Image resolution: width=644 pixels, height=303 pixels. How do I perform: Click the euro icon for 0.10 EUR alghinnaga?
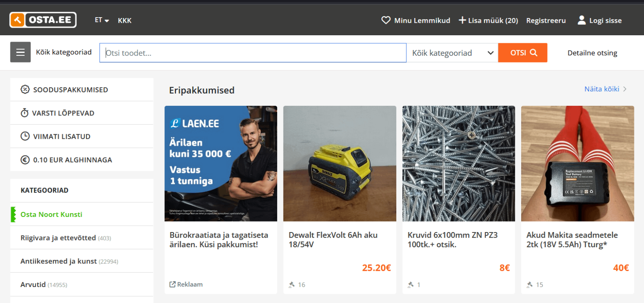tap(25, 160)
